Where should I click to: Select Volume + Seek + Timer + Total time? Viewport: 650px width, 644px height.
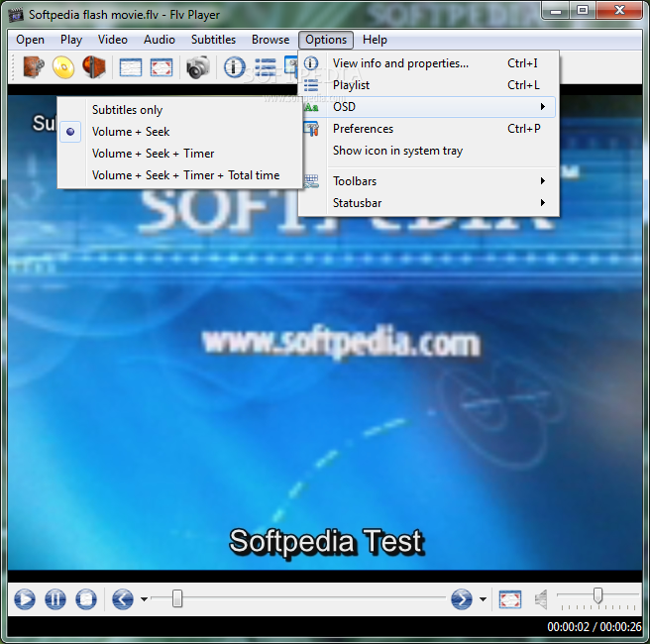click(x=179, y=175)
